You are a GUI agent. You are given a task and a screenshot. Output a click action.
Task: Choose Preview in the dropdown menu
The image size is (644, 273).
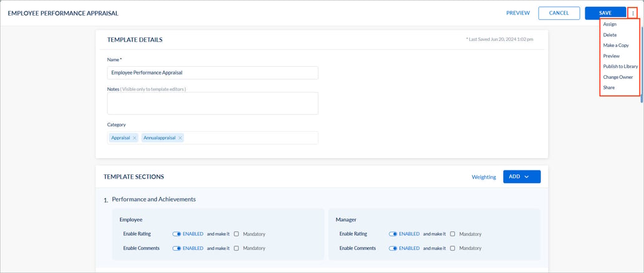(x=611, y=56)
